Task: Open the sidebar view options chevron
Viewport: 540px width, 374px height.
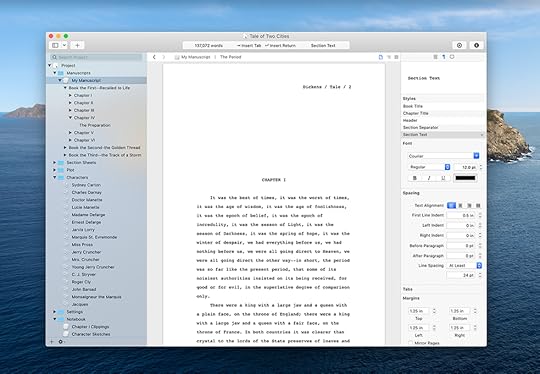Action: [x=64, y=45]
